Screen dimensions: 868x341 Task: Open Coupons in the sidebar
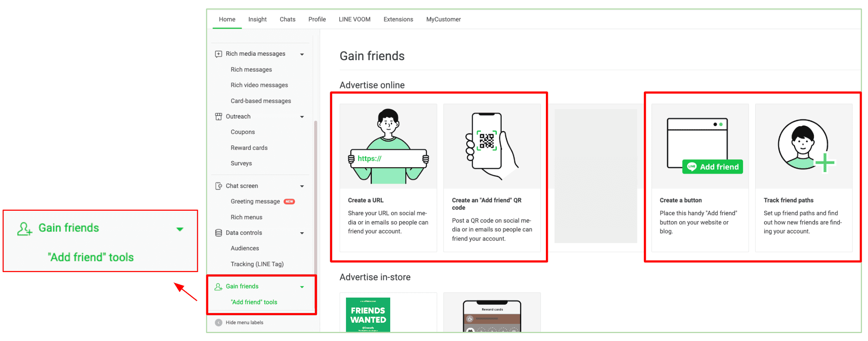[242, 132]
